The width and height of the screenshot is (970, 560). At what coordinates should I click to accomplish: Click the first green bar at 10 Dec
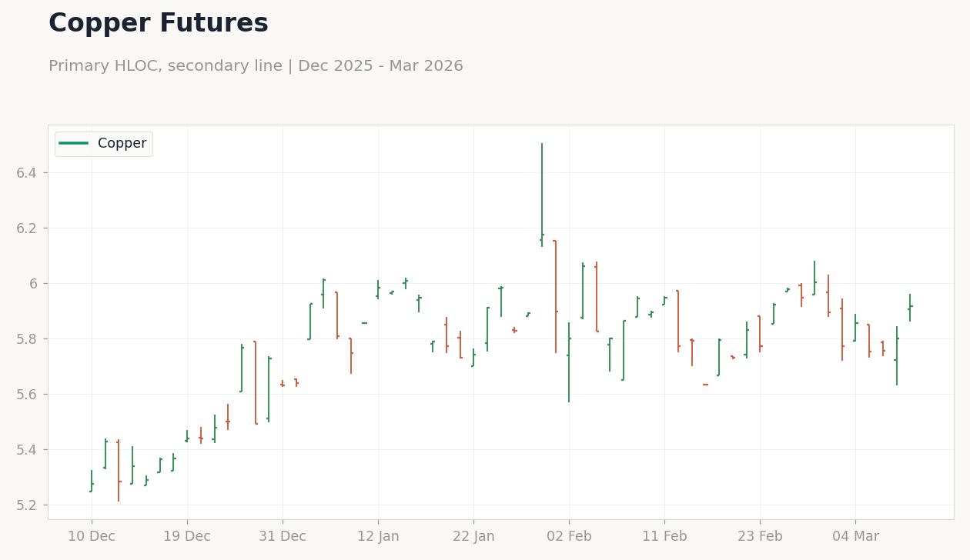(x=92, y=482)
